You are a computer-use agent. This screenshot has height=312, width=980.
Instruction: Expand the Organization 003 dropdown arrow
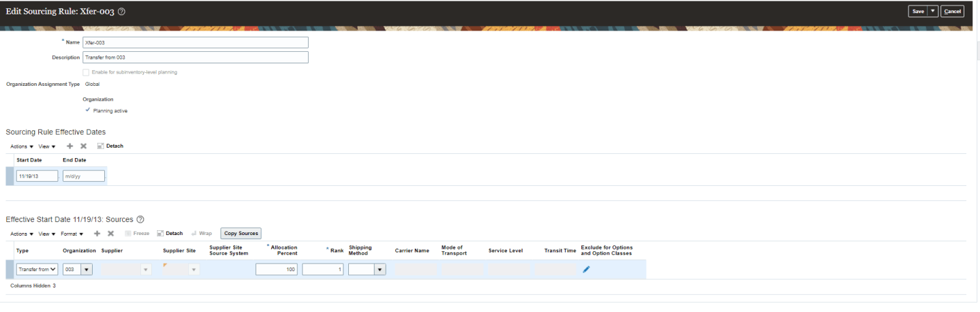87,269
